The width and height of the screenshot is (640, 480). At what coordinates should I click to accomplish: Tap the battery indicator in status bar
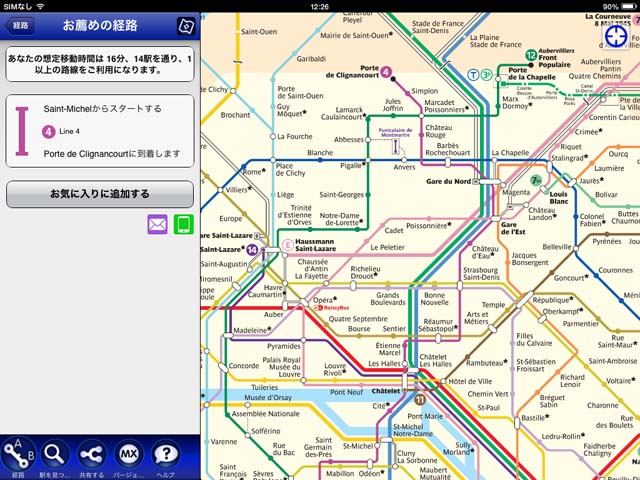(629, 6)
